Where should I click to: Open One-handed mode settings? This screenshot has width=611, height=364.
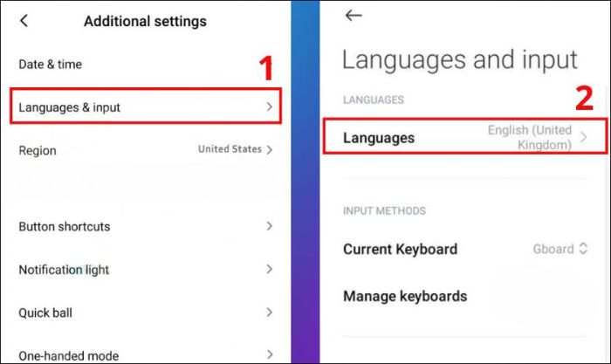pyautogui.click(x=145, y=355)
